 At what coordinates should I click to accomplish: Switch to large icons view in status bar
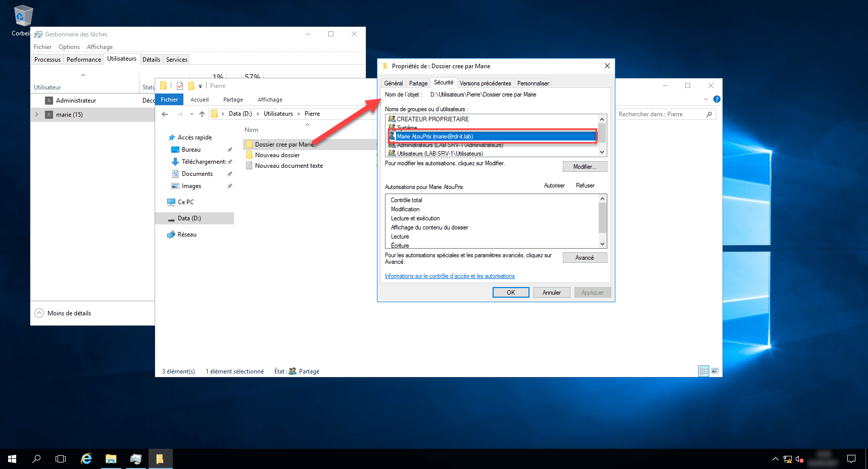pyautogui.click(x=715, y=371)
